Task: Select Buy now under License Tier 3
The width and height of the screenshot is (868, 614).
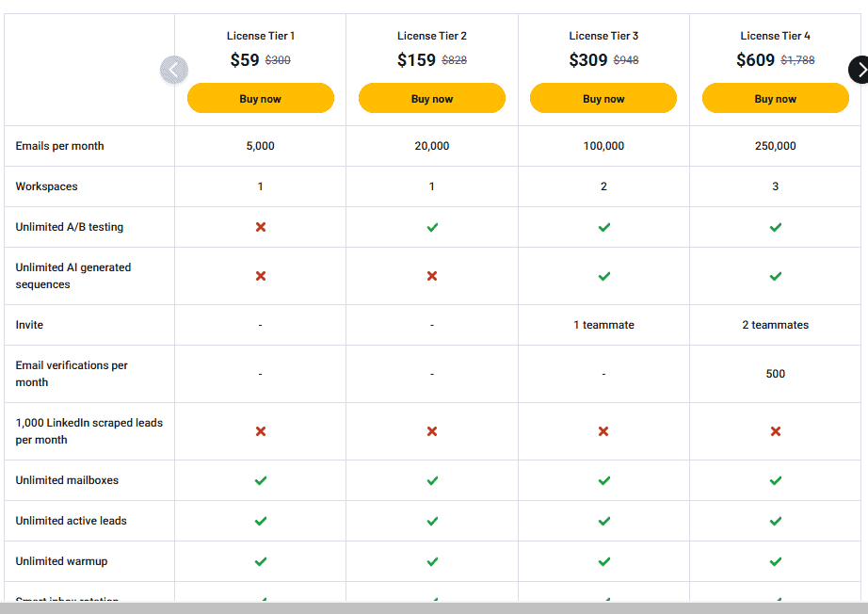Action: click(603, 97)
